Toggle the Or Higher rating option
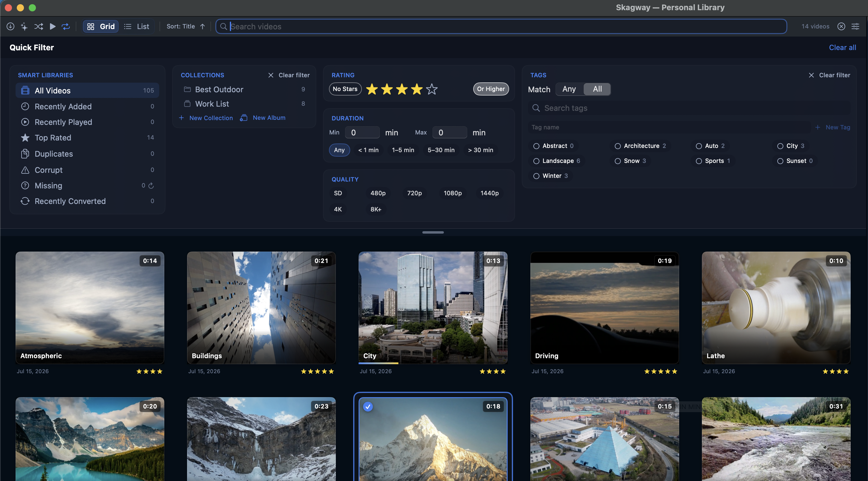 click(491, 89)
